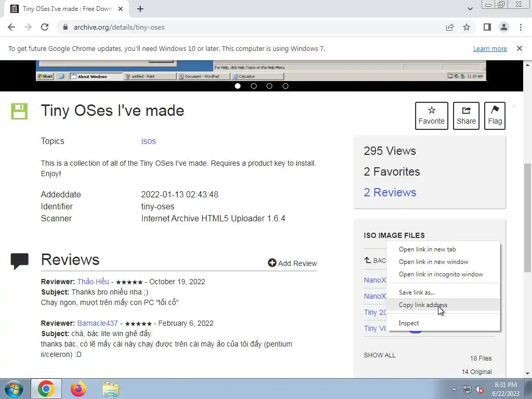Choose Copy link address
Viewport: 532px width, 399px height.
click(x=443, y=305)
